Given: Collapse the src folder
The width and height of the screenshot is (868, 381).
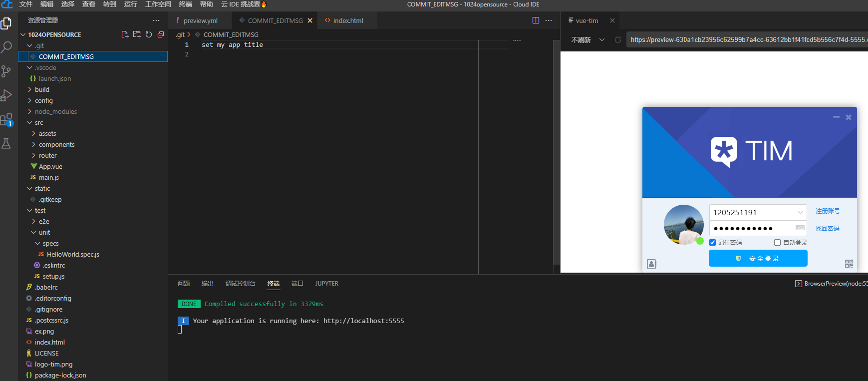Looking at the screenshot, I should pos(29,122).
